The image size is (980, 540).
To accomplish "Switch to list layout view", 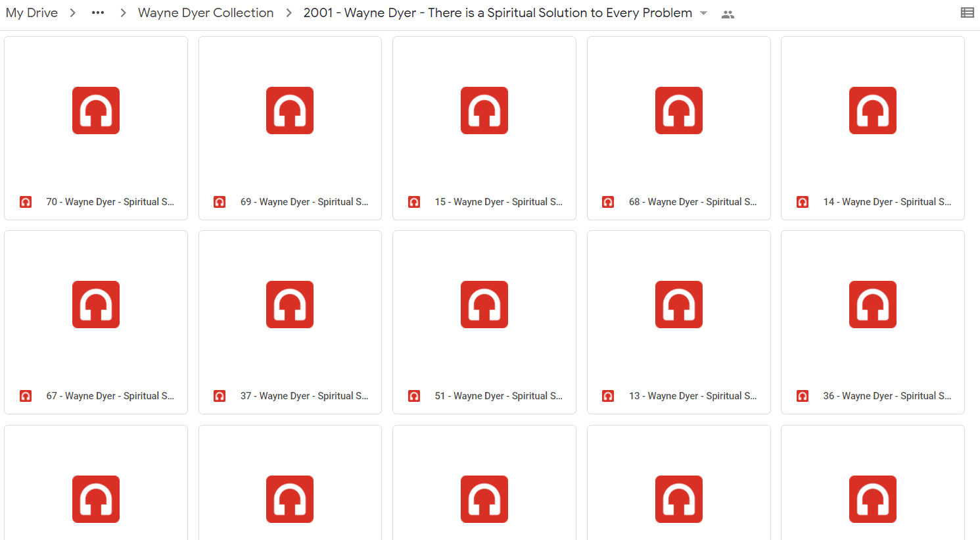I will click(x=968, y=12).
